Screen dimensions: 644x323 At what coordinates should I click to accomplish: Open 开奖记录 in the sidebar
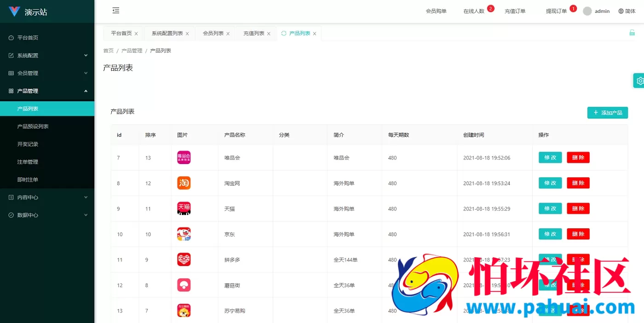47,144
